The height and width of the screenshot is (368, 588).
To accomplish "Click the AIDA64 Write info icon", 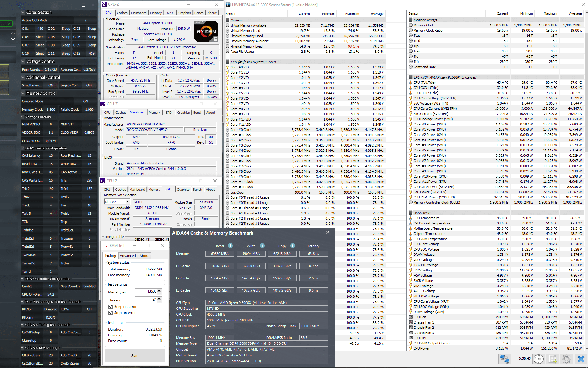I will click(262, 246).
